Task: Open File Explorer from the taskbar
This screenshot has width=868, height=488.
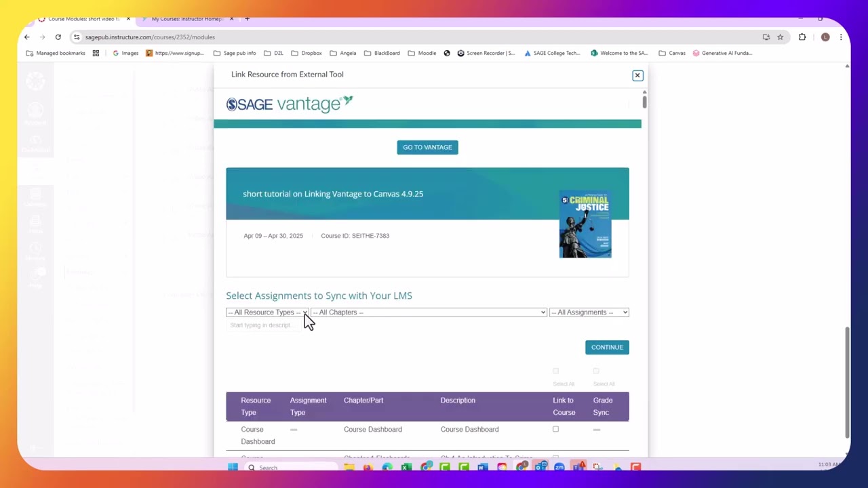Action: coord(349,468)
